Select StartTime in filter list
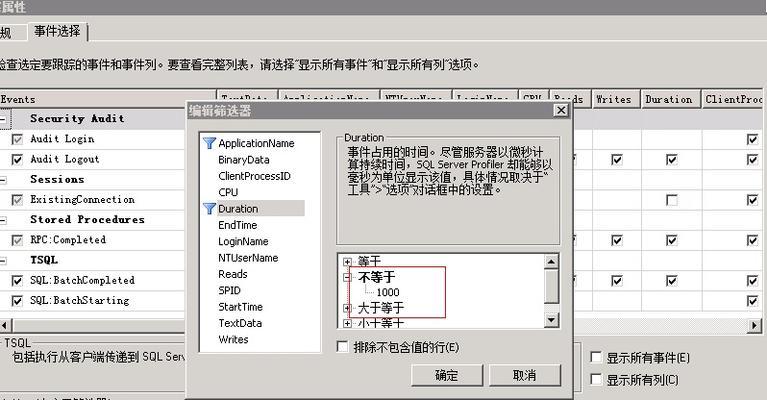 click(240, 307)
